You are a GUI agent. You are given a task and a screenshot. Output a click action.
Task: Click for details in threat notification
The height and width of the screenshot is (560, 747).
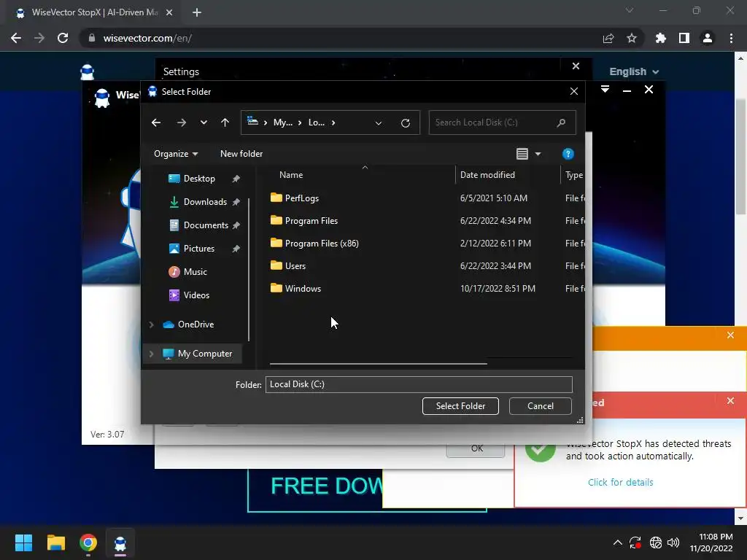[620, 483]
